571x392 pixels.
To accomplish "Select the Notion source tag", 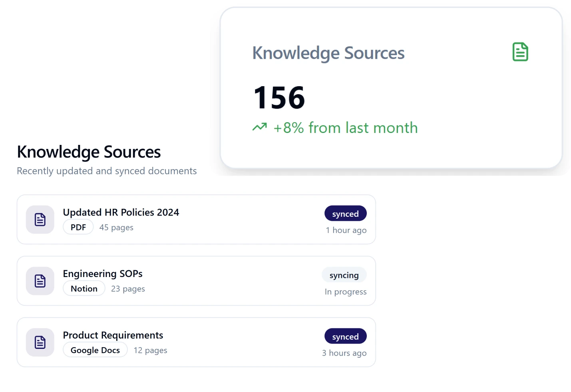I will [84, 288].
